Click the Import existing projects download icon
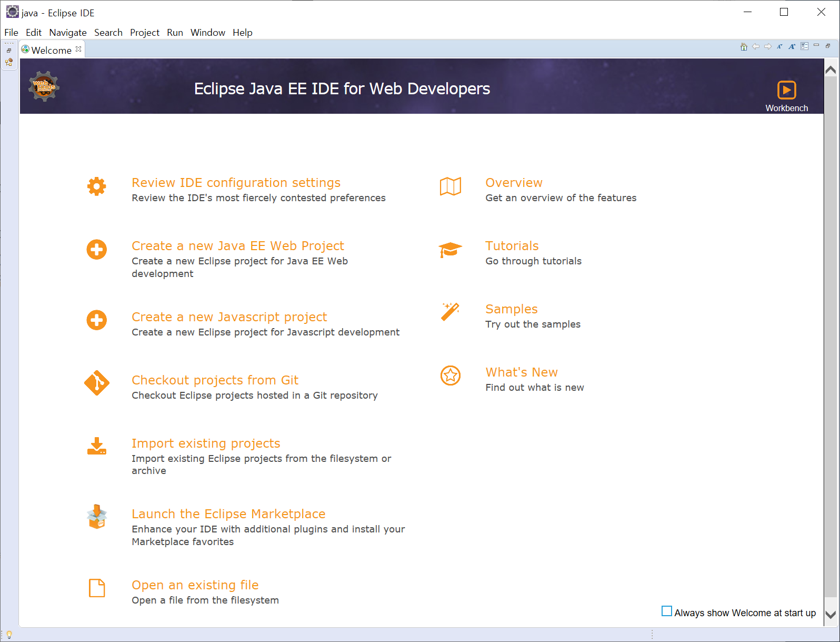 (97, 446)
